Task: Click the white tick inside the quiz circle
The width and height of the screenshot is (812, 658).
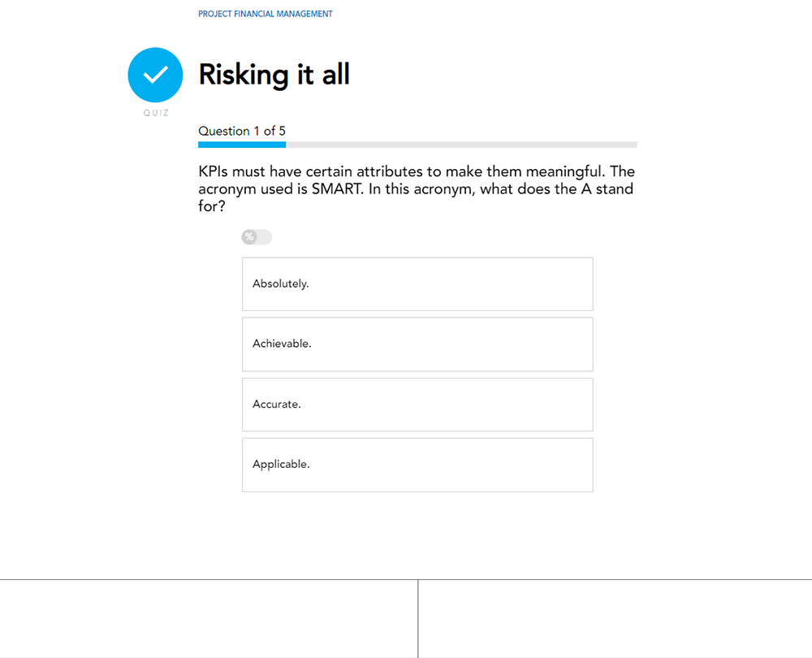Action: [x=155, y=76]
